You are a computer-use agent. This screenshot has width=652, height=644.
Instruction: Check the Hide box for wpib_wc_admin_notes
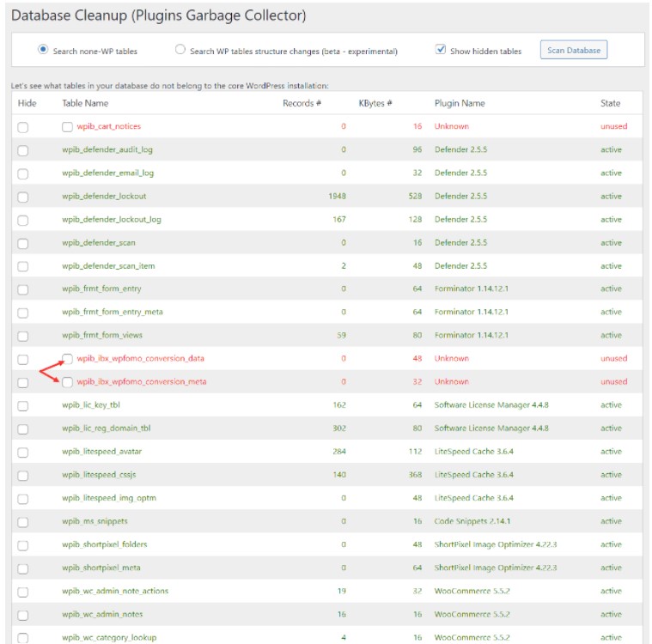click(23, 615)
